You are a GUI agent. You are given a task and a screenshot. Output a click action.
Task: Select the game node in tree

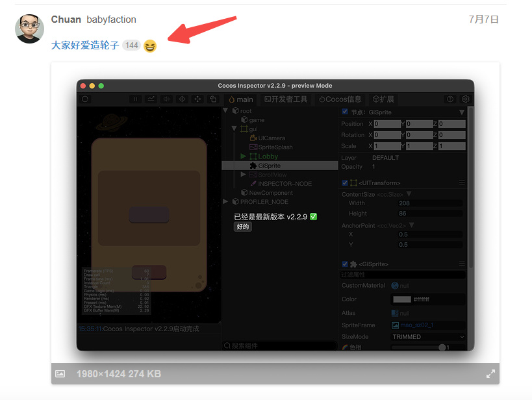coord(257,119)
